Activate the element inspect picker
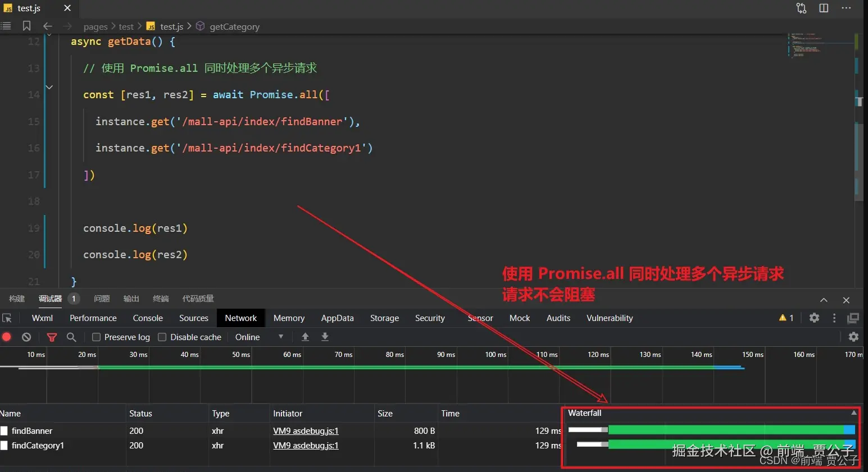This screenshot has height=472, width=868. 7,318
